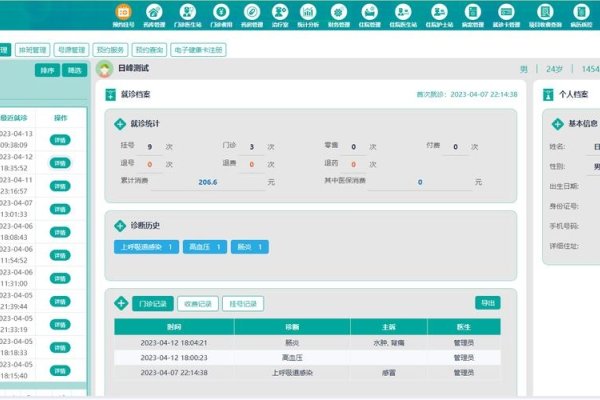Open the 门诊费用 module icon

tap(221, 12)
